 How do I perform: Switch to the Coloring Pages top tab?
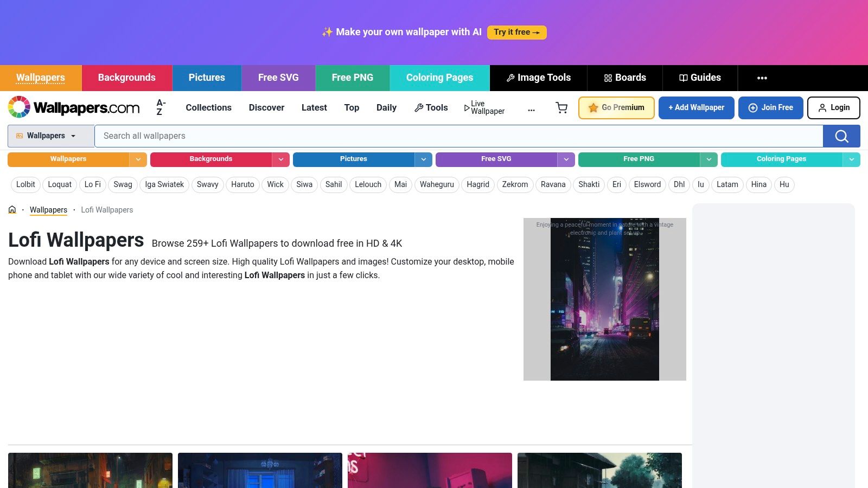pos(440,78)
